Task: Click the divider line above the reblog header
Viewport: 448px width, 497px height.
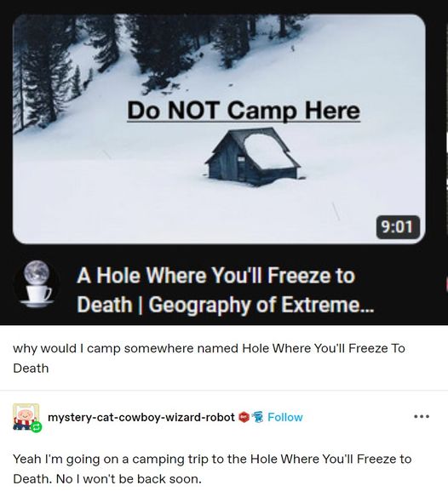Action: coord(224,390)
